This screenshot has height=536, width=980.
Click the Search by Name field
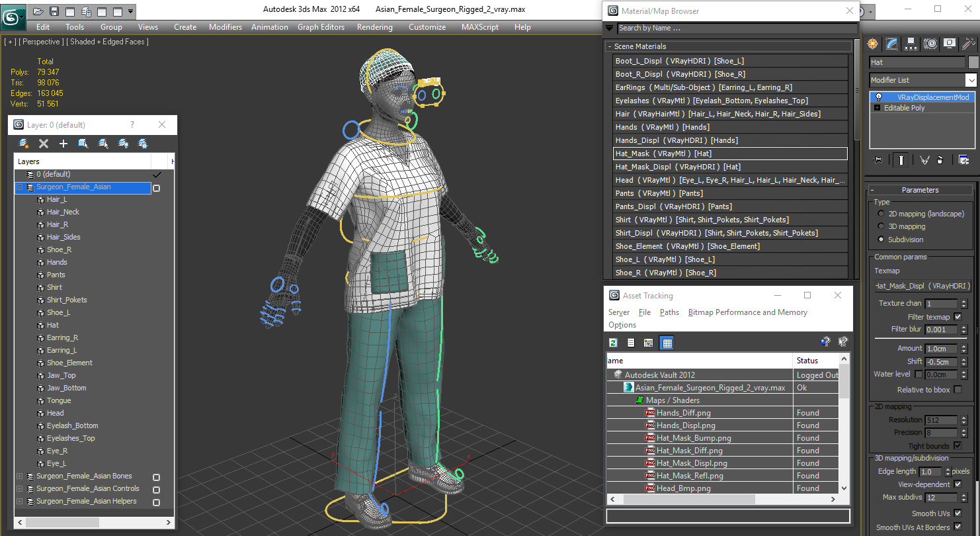[x=736, y=28]
